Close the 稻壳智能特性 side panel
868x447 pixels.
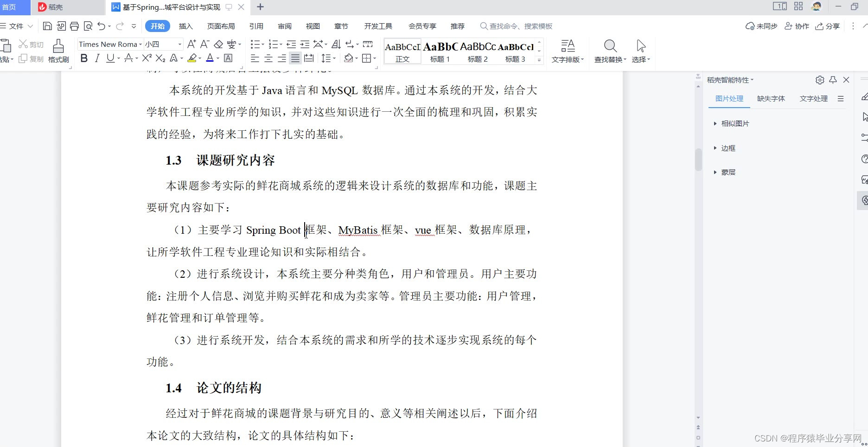click(x=846, y=80)
